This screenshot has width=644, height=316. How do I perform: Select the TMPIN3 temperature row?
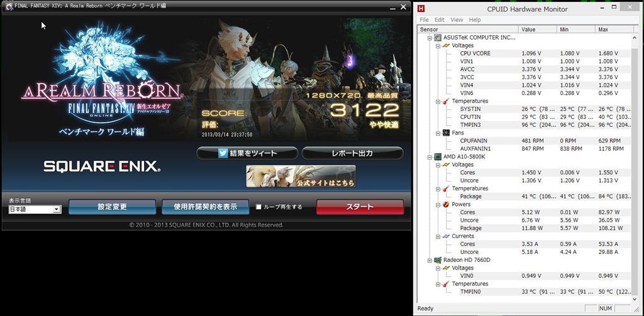tap(545, 125)
